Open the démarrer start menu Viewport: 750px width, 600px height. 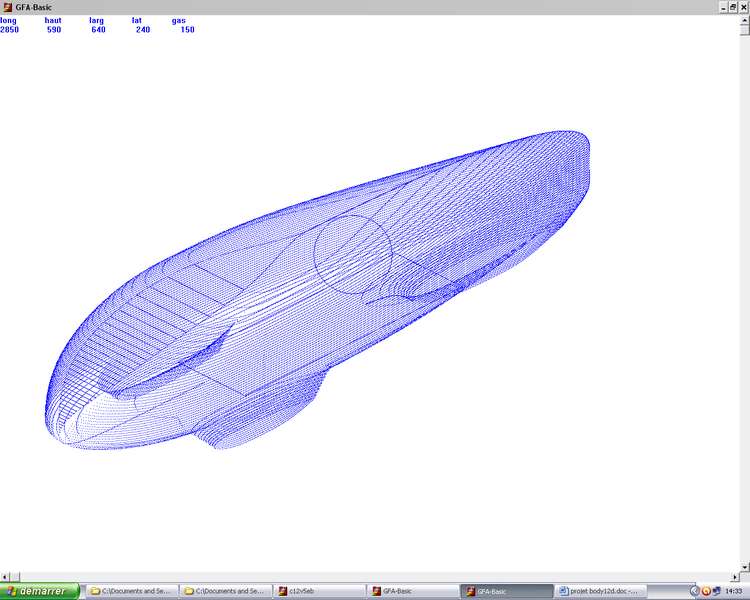click(x=40, y=591)
